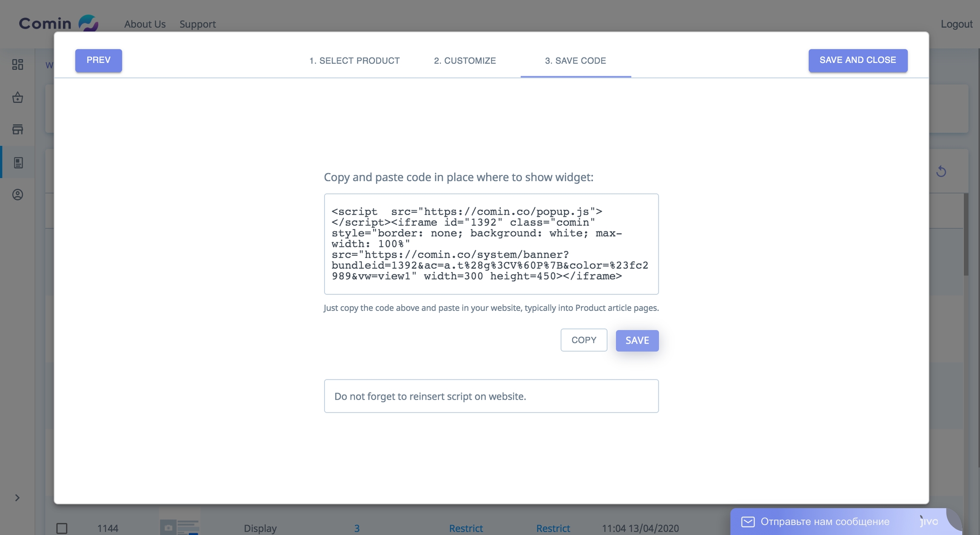Open the dashboard grid icon in sidebar

click(x=17, y=64)
